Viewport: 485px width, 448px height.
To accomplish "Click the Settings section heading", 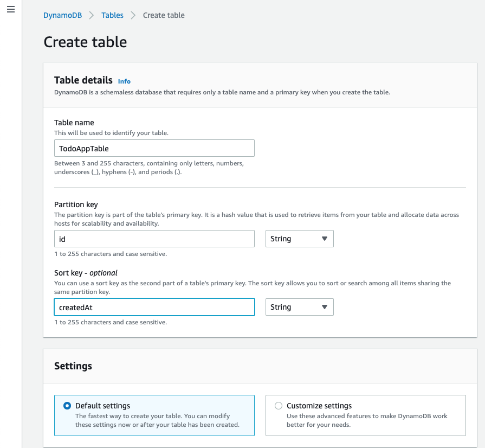I will click(73, 366).
